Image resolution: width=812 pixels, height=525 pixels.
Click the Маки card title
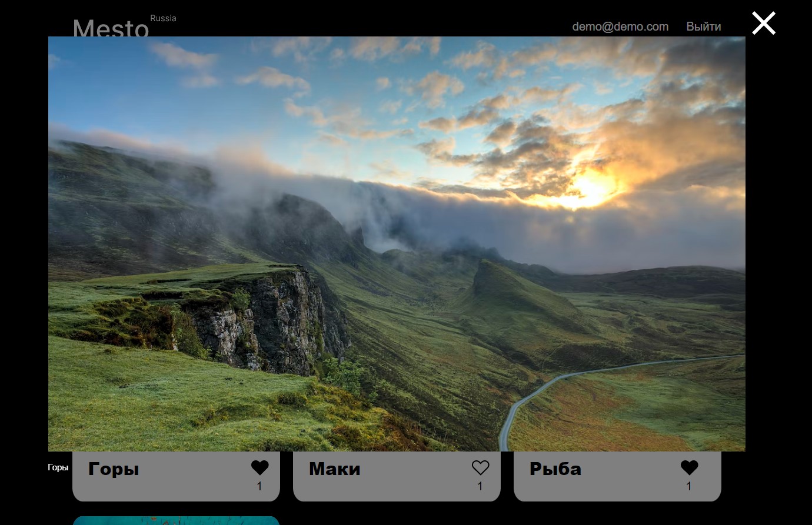point(334,469)
